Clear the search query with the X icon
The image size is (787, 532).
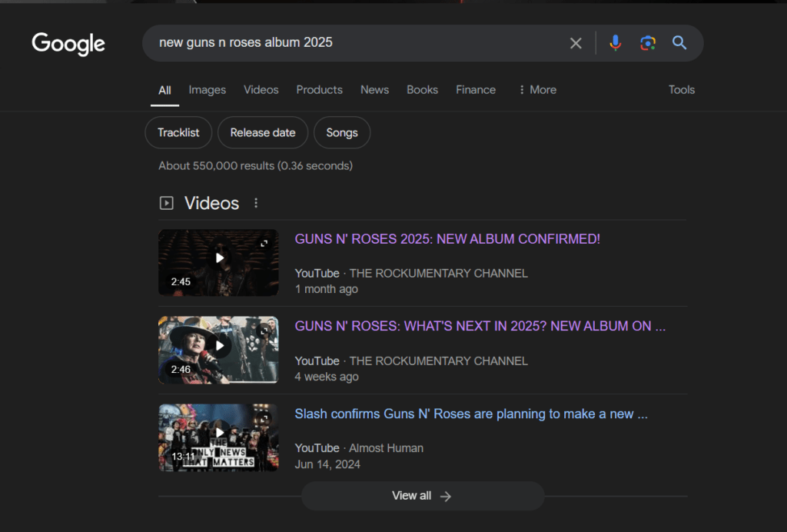(x=576, y=43)
